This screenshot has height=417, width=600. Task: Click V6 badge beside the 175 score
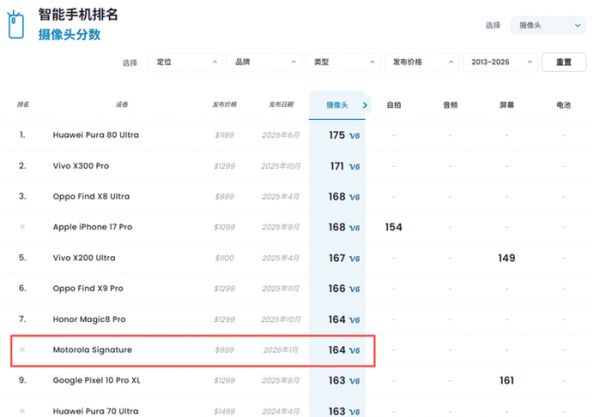point(354,136)
